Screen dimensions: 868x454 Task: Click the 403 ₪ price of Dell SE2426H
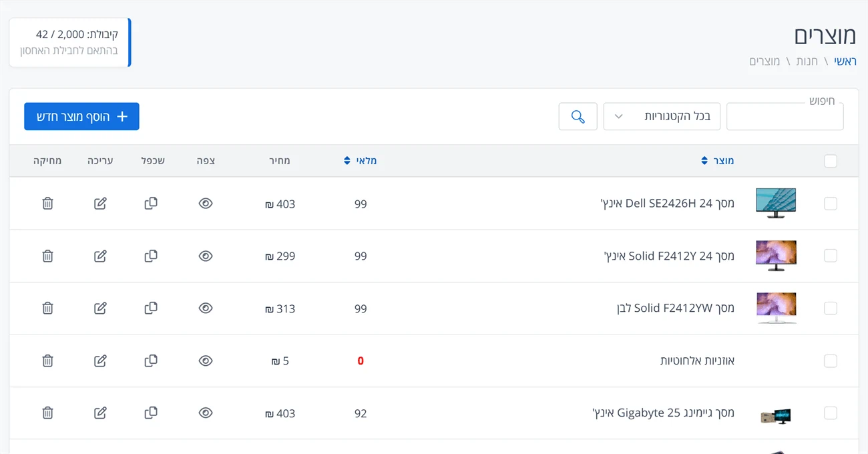280,204
